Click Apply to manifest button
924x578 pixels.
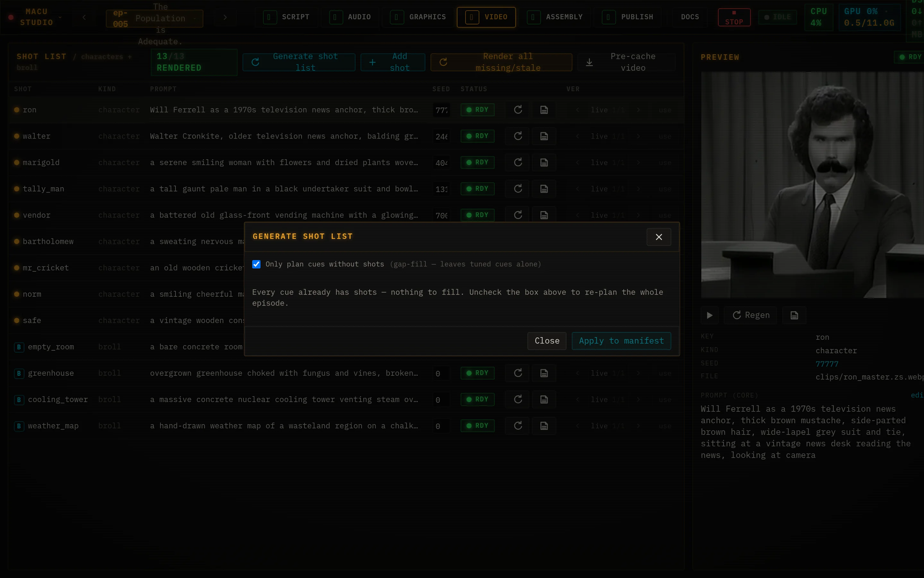coord(621,341)
